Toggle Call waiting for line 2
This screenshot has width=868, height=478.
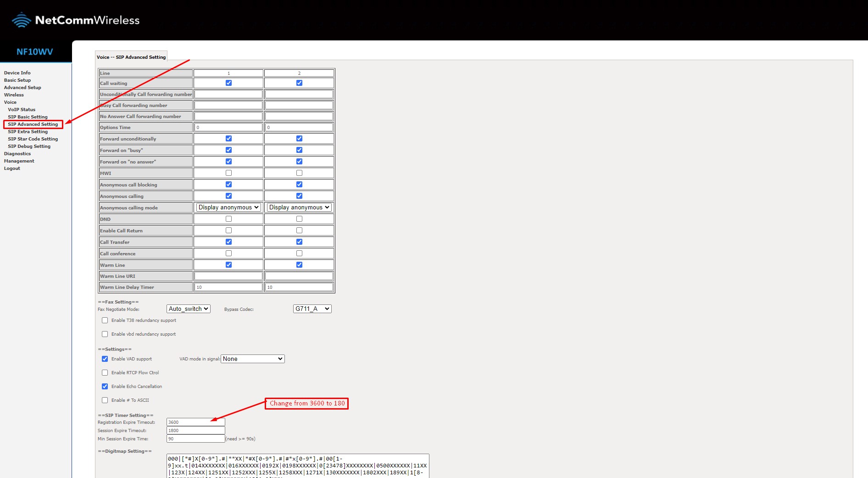(299, 83)
